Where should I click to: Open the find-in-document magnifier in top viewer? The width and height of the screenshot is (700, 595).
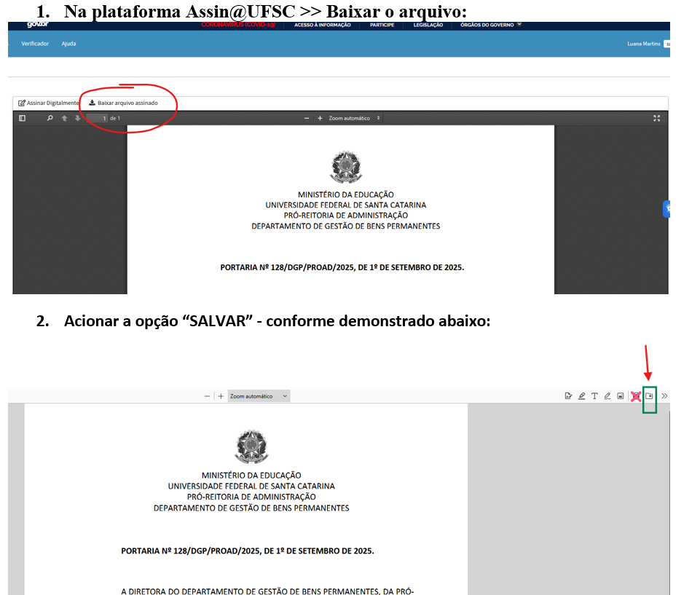tap(50, 118)
